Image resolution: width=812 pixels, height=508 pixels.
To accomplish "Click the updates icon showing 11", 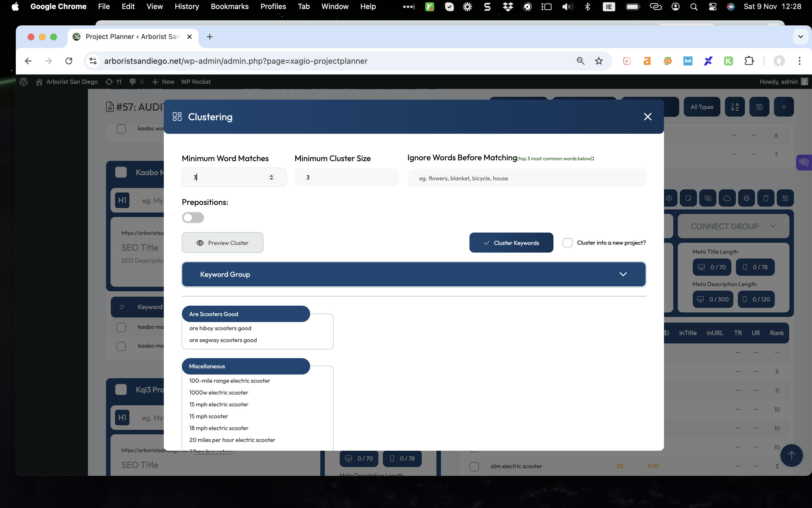I will coord(109,82).
